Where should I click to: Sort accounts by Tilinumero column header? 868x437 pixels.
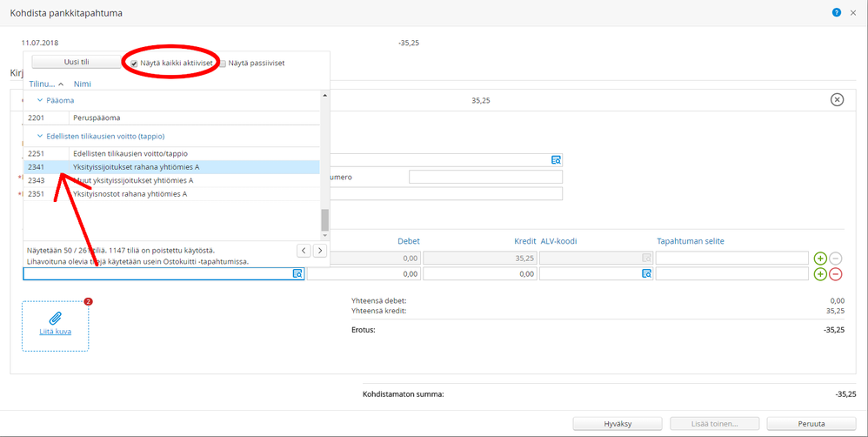point(43,84)
